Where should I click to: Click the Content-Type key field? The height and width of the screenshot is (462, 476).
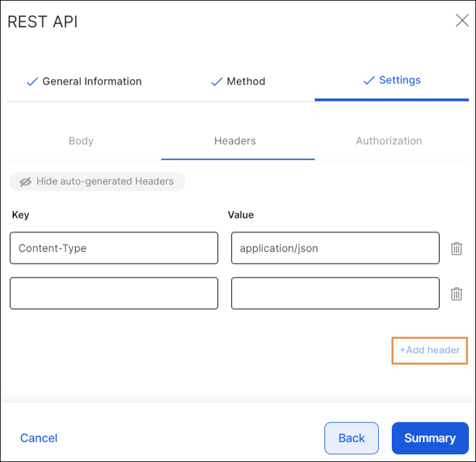[x=114, y=248]
